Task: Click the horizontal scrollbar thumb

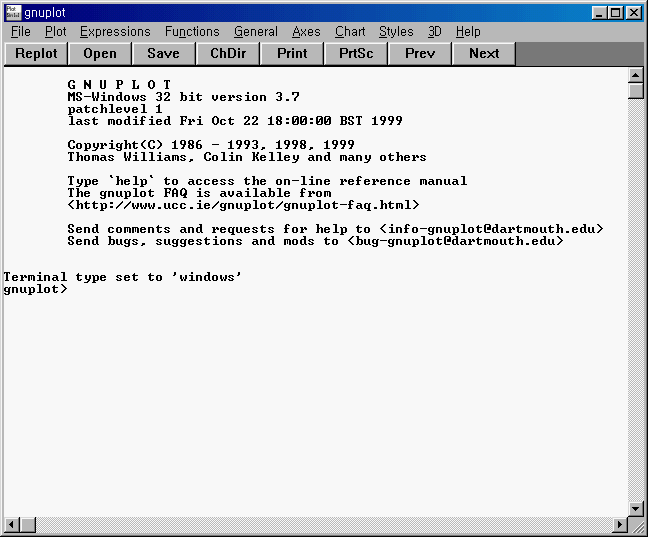Action: [28, 525]
